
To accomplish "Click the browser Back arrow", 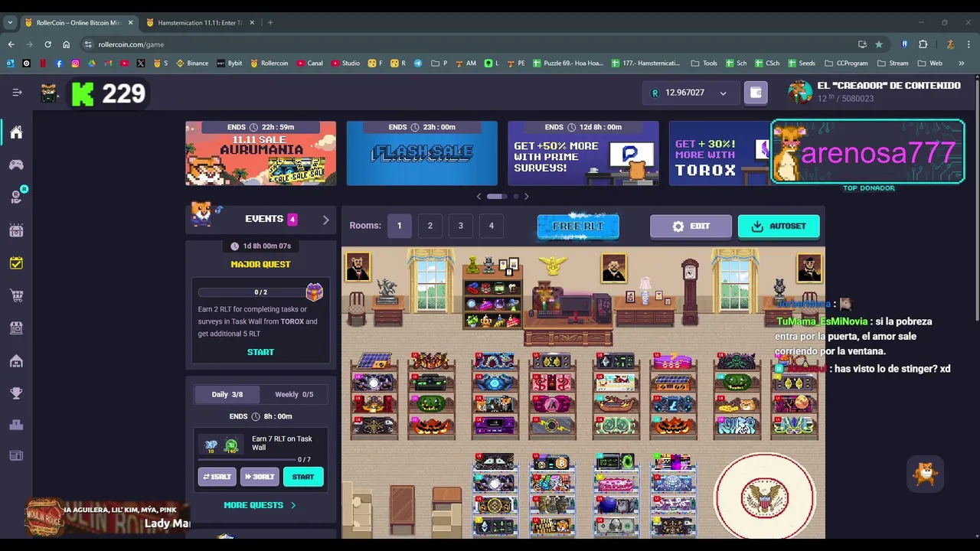I will (x=11, y=44).
